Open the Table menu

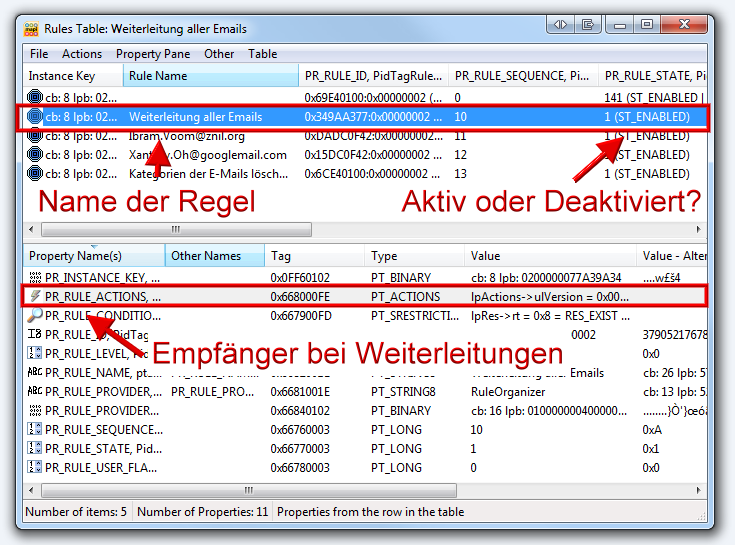[x=263, y=54]
